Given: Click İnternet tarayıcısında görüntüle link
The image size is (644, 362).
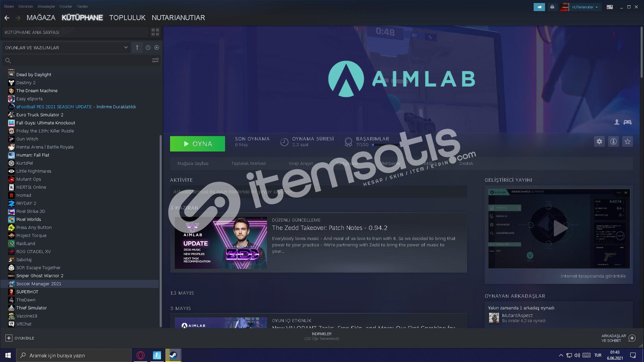Looking at the screenshot, I should (x=593, y=276).
